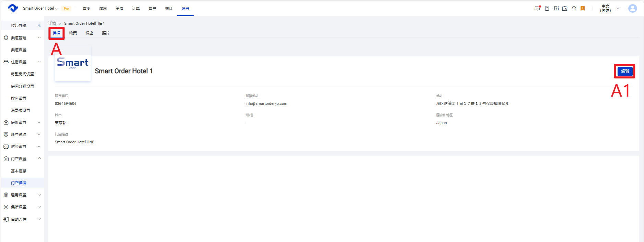Image resolution: width=644 pixels, height=242 pixels.
Task: Click the Smart Order Hotel门店1 breadcrumb
Action: 84,23
